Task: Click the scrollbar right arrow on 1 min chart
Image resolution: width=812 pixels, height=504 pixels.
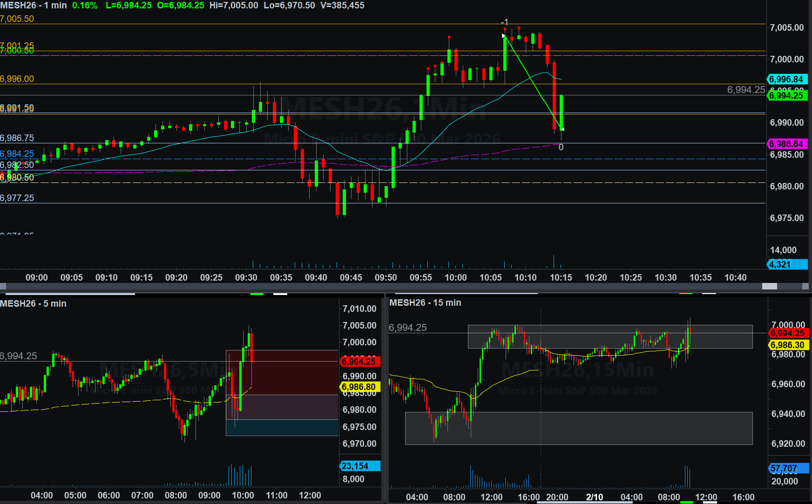Action: click(805, 286)
